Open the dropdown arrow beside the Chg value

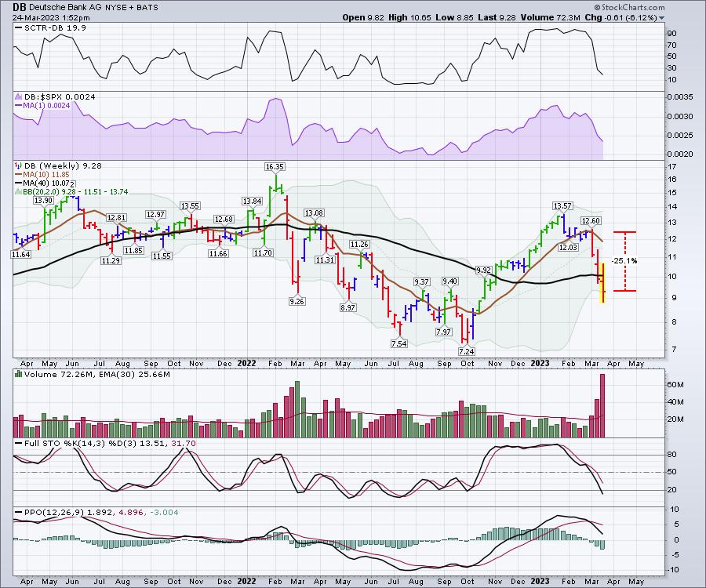click(661, 18)
